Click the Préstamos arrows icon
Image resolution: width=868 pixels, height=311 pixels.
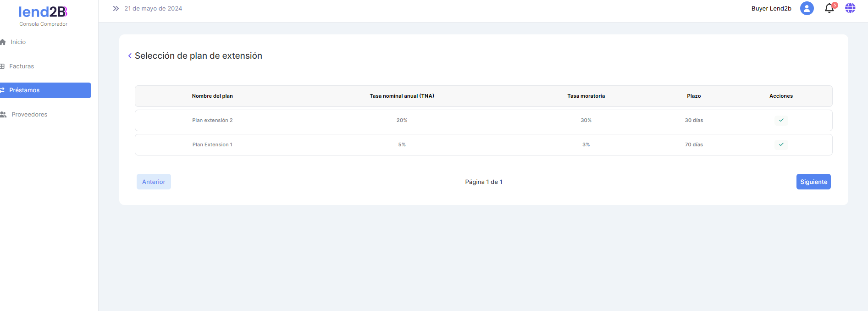pos(2,90)
